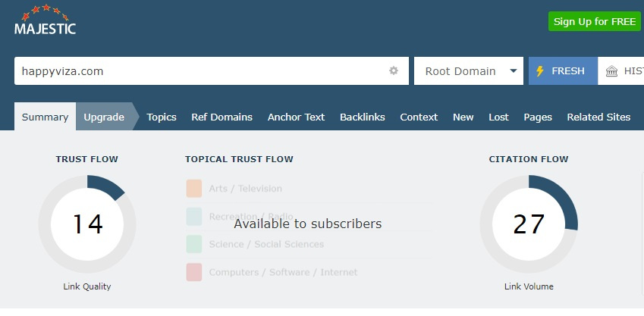Screen dimensions: 644x316
Task: Click Science / Social Sciences topic text
Action: tap(266, 244)
